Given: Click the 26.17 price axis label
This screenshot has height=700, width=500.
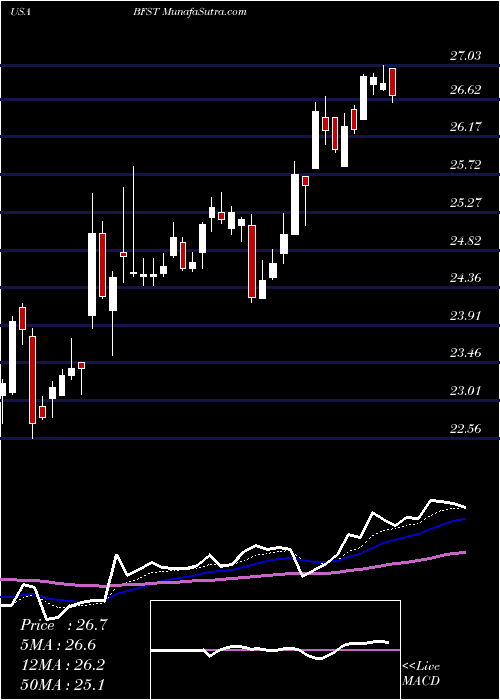Looking at the screenshot, I should 465,127.
